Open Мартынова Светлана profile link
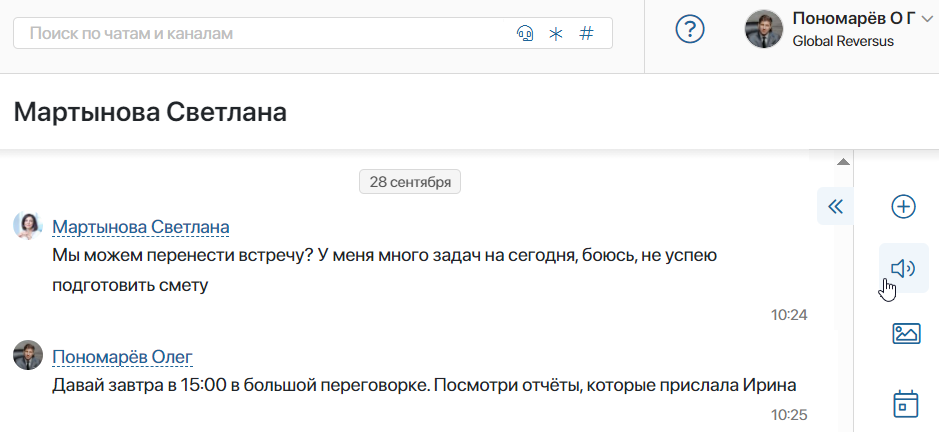Viewport: 939px width, 432px height. point(141,227)
